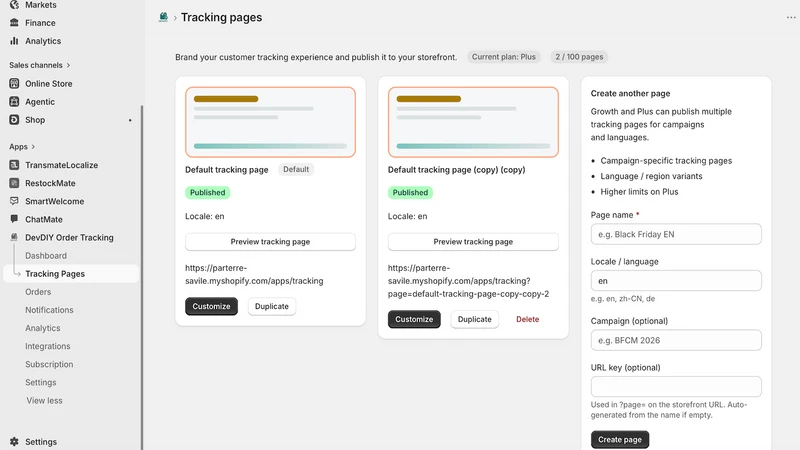This screenshot has width=800, height=450.
Task: Duplicate the Default tracking page
Action: 271,306
